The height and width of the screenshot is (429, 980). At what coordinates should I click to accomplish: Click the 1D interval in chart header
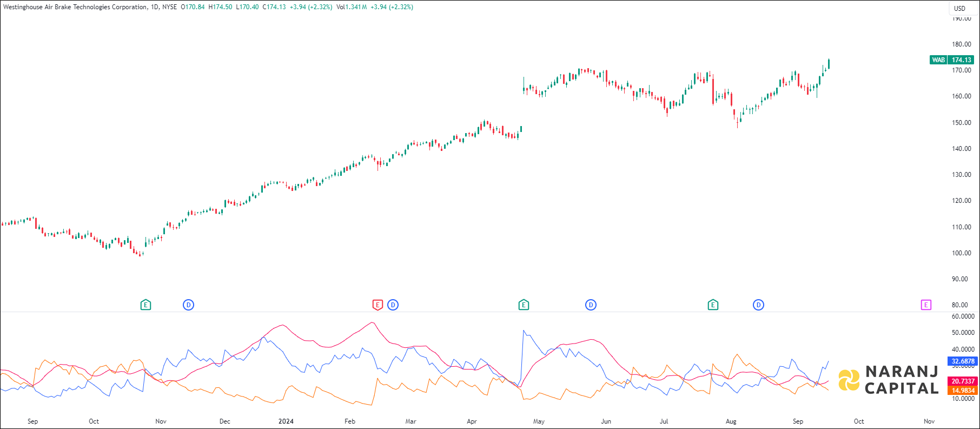point(154,7)
